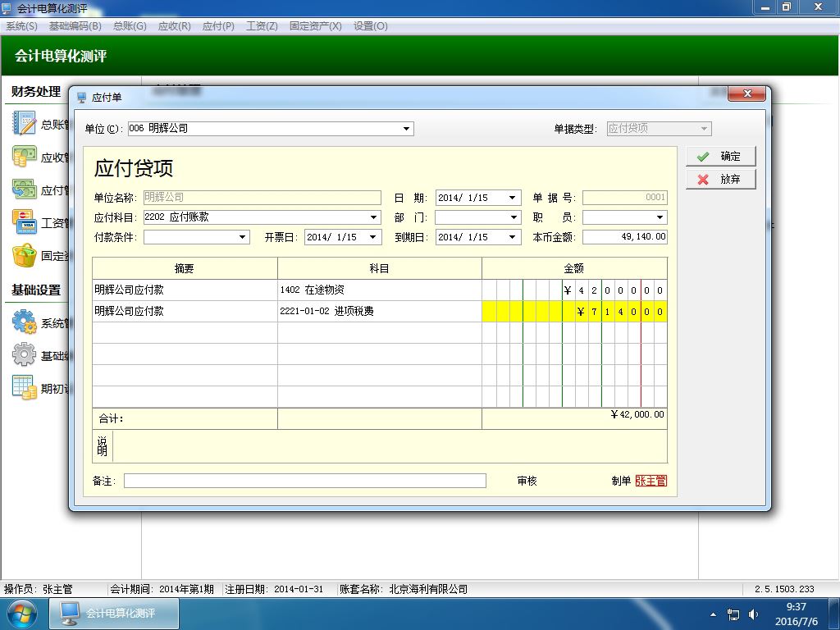Close the 应付单 dialog
The height and width of the screenshot is (630, 840).
pyautogui.click(x=746, y=94)
